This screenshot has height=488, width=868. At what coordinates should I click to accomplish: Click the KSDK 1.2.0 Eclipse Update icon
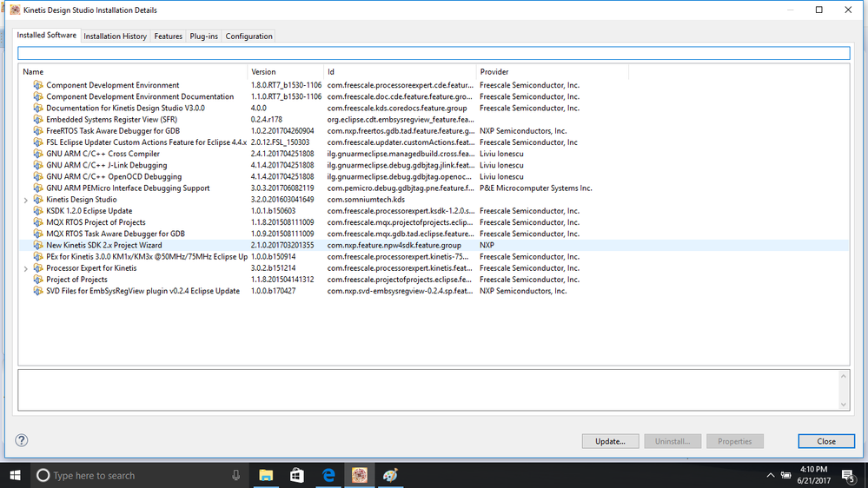point(37,211)
